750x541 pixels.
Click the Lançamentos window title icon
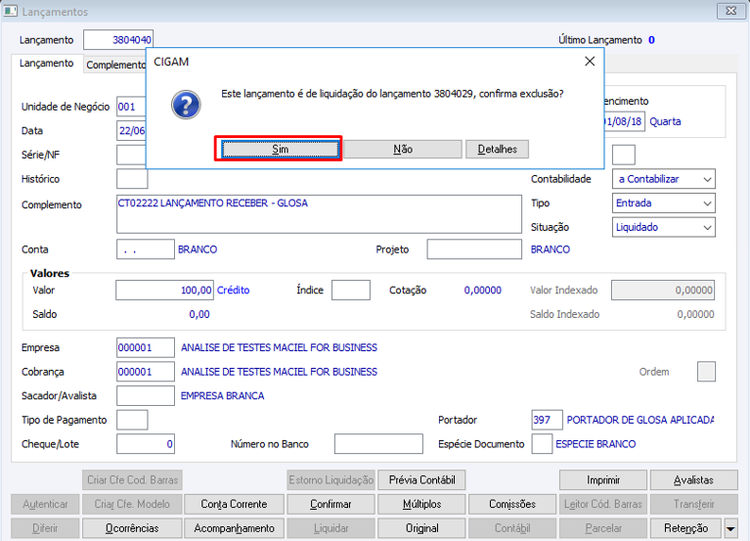tap(10, 11)
